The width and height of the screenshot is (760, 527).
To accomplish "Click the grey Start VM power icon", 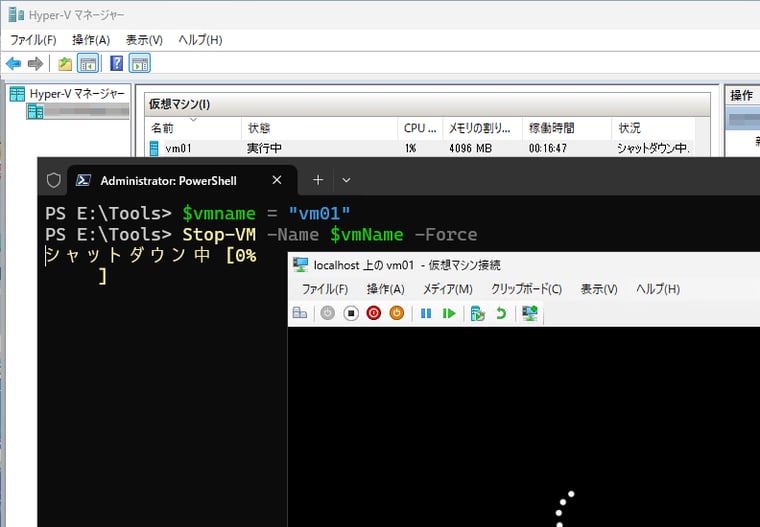I will tap(328, 313).
